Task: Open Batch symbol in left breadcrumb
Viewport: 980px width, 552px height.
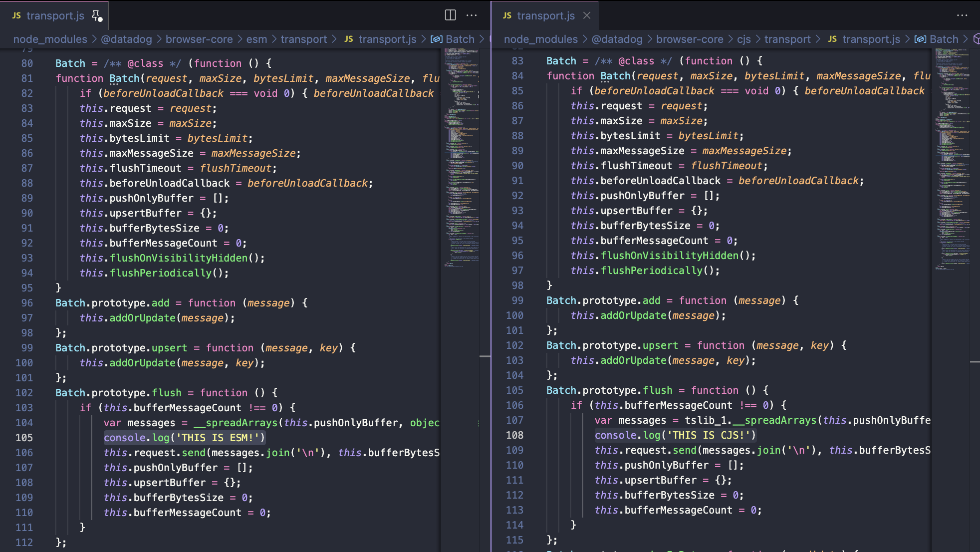Action: [x=460, y=39]
